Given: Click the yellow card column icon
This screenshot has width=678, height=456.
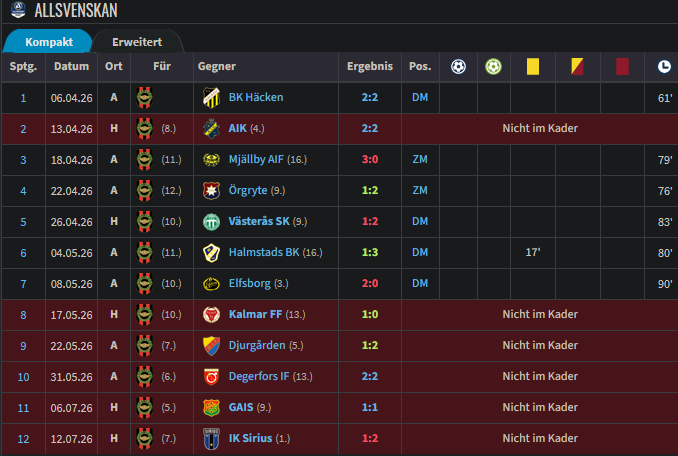Looking at the screenshot, I should coord(533,67).
